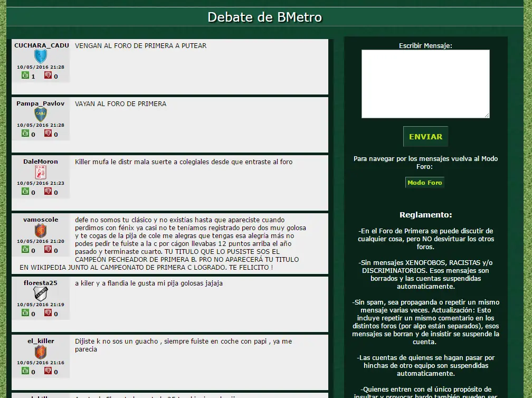The height and width of the screenshot is (398, 532).
Task: Click vamoscole's 'defe no somos tu clásico' message
Action: pyautogui.click(x=163, y=244)
